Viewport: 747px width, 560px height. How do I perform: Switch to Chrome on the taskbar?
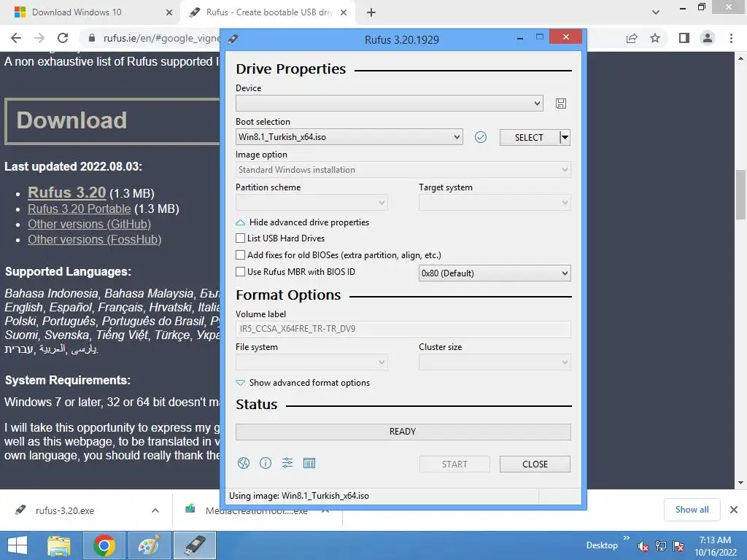tap(104, 545)
